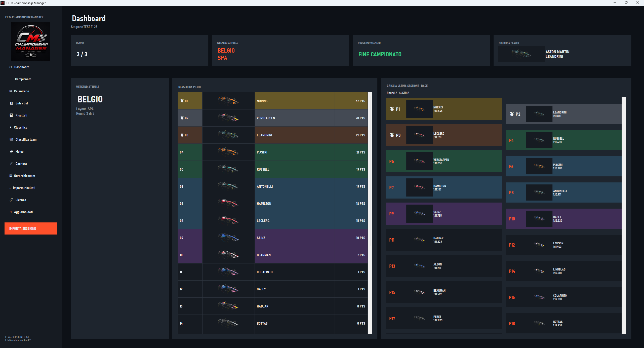
Task: Click Piastri's car image in driver standings
Action: pyautogui.click(x=228, y=152)
